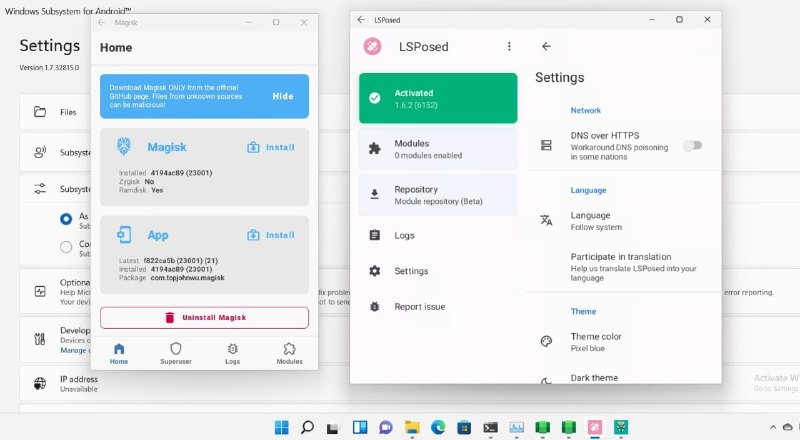The width and height of the screenshot is (800, 440).
Task: Open File Explorer from taskbar
Action: [412, 427]
